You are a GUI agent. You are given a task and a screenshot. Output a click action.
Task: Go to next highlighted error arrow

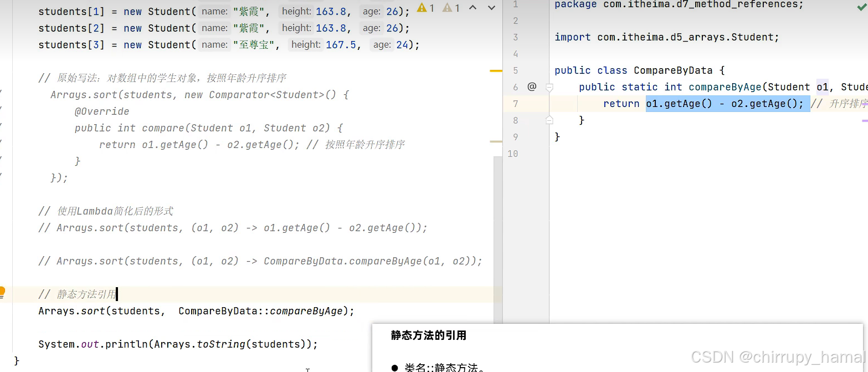(491, 8)
